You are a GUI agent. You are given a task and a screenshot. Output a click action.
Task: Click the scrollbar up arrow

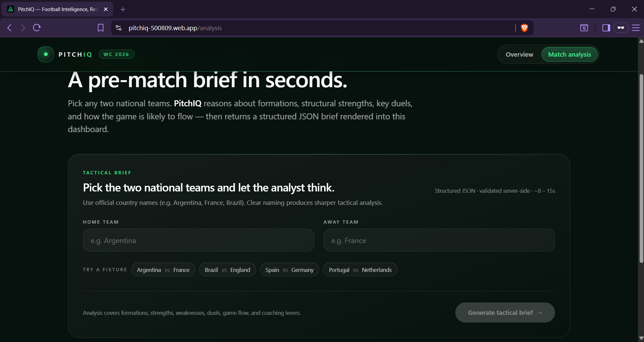click(641, 41)
